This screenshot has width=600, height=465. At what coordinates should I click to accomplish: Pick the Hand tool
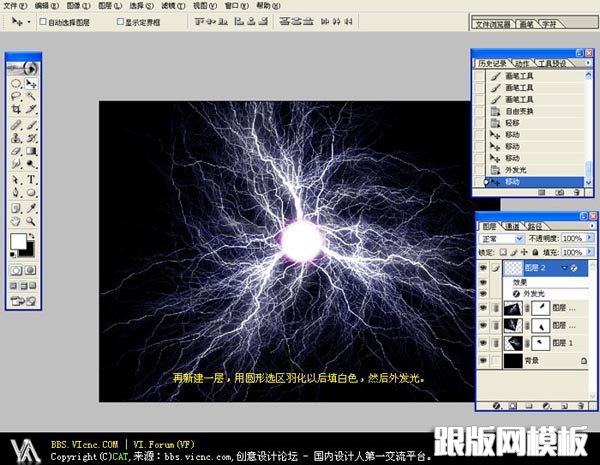pyautogui.click(x=16, y=221)
